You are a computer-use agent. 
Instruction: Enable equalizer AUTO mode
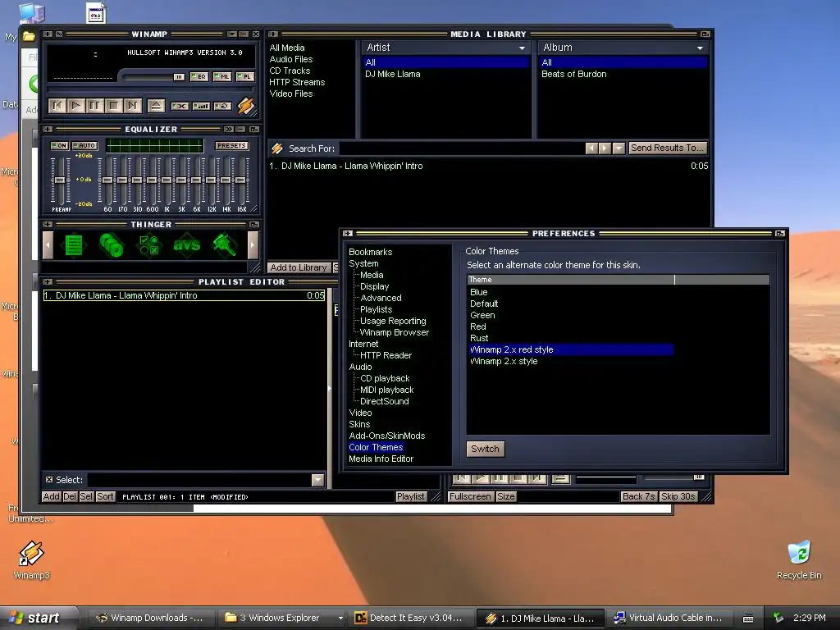(84, 145)
